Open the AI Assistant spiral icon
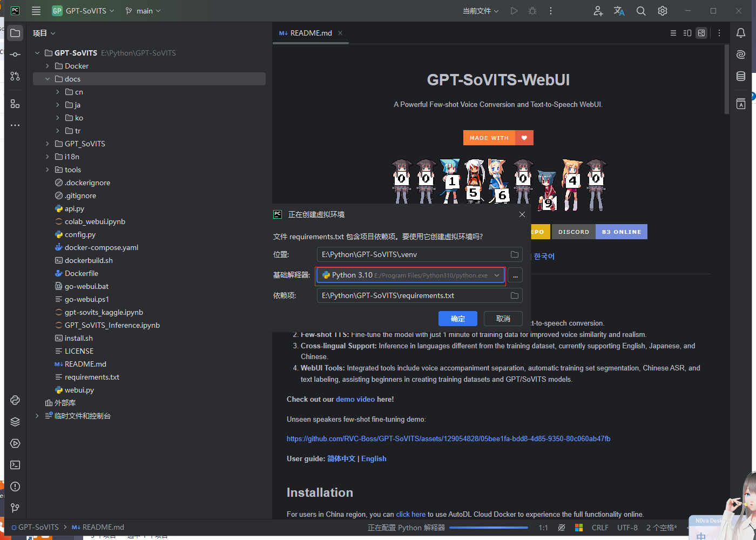756x540 pixels. tap(741, 55)
